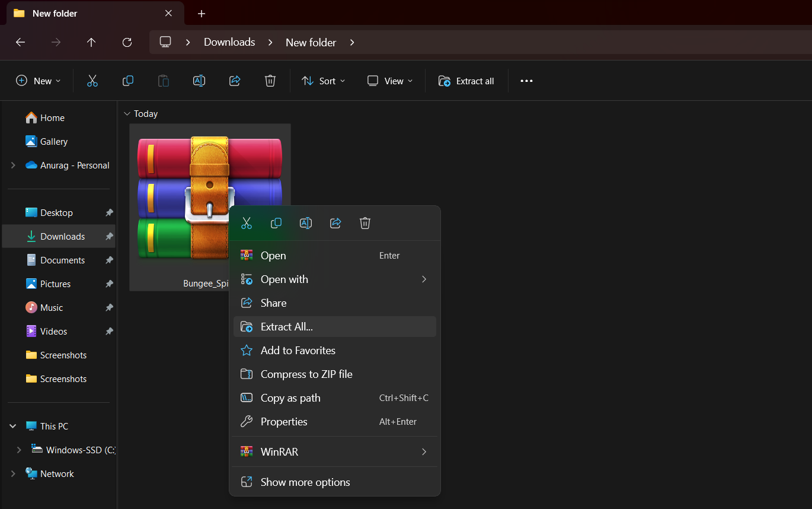Click the Copy icon in the context menu

276,223
